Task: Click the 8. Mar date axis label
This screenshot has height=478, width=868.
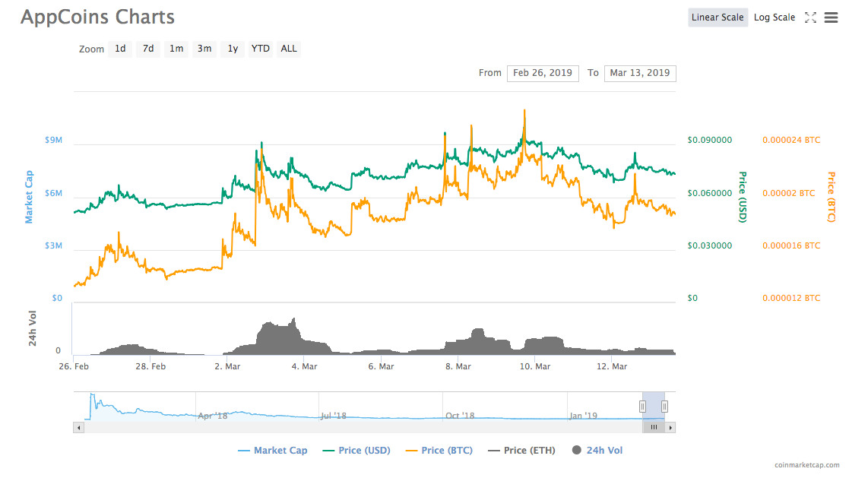Action: [458, 366]
